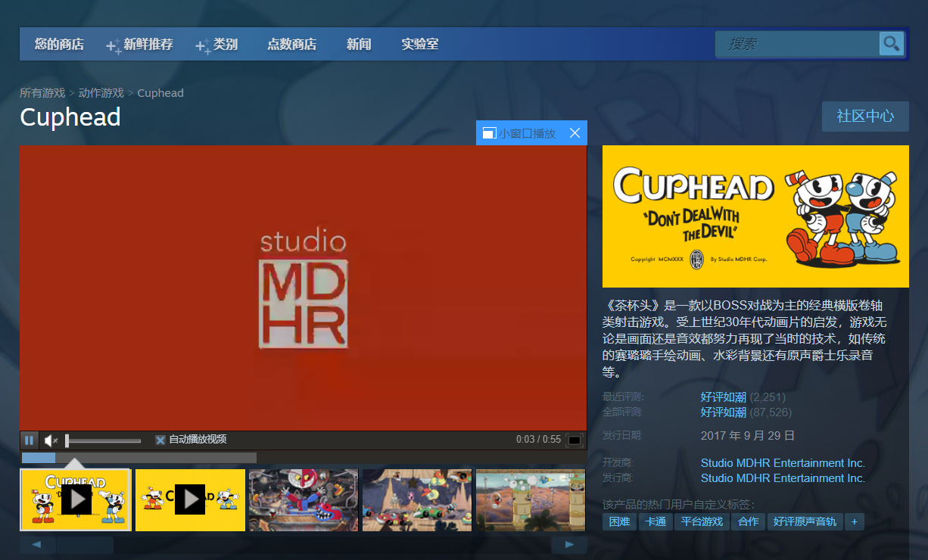Open 实验室 tab

420,44
